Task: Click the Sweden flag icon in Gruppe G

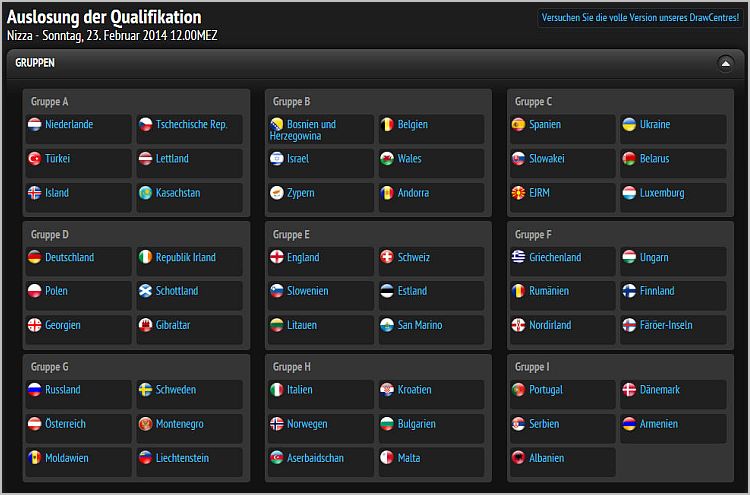Action: (145, 390)
